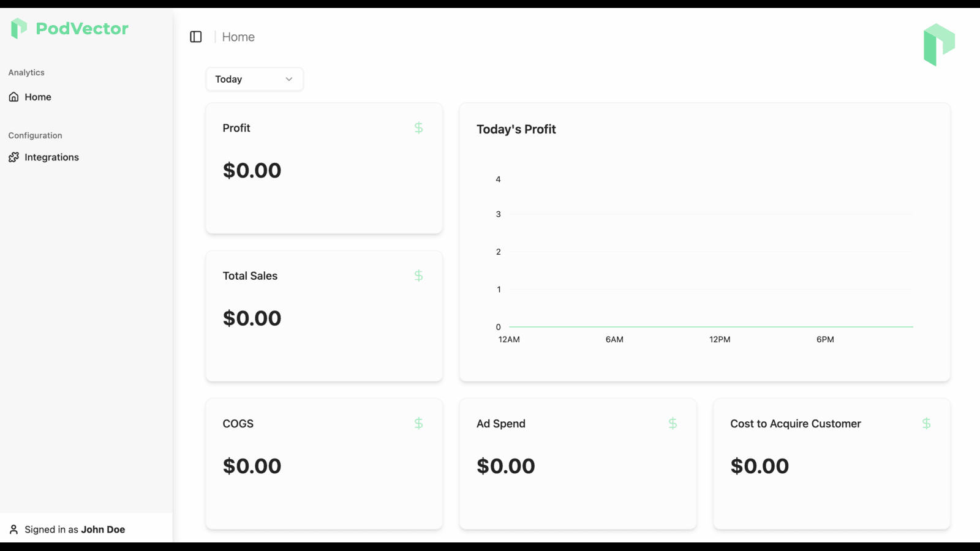Click the dollar icon on Total Sales card
This screenshot has width=980, height=551.
click(418, 275)
